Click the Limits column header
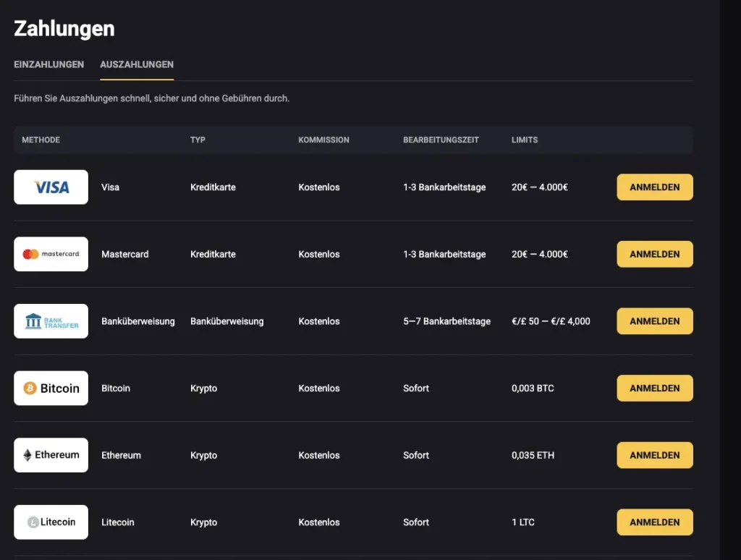Screen dimensions: 741x560 click(x=525, y=140)
